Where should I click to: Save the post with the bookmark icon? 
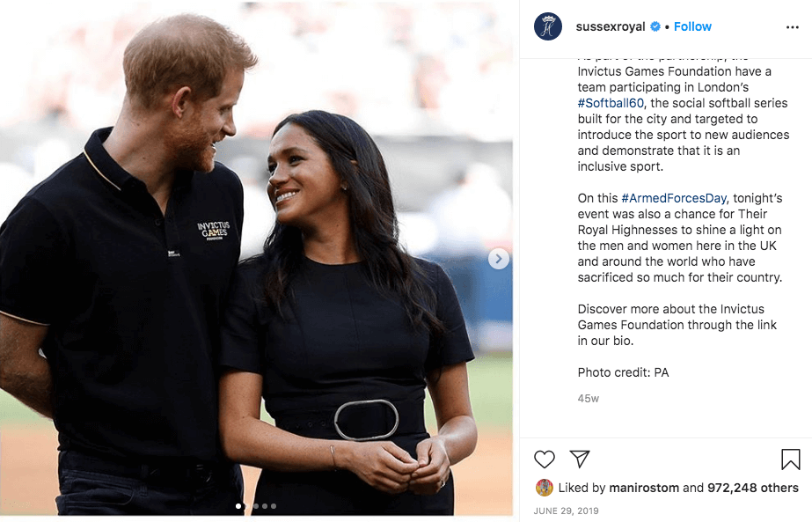(791, 460)
